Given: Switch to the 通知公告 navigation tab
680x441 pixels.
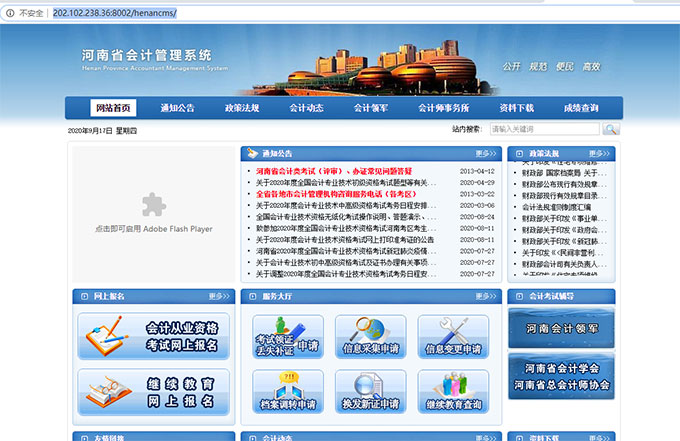Looking at the screenshot, I should 176,108.
